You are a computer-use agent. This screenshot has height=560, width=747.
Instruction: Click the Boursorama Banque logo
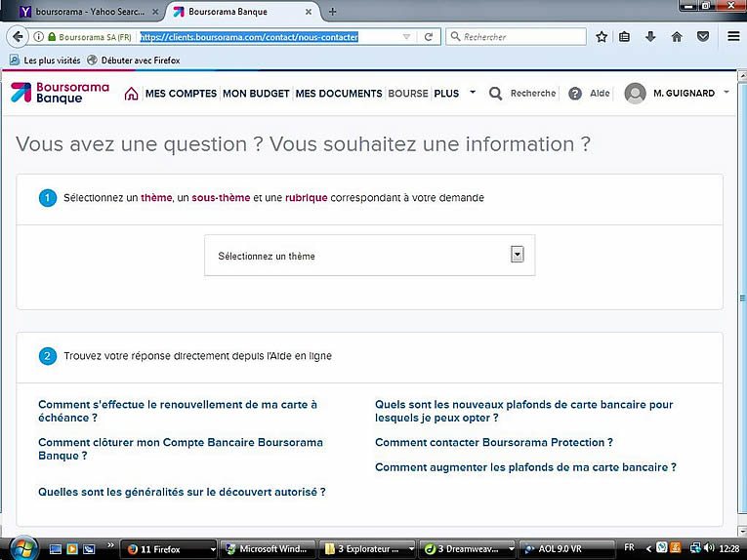[46, 94]
